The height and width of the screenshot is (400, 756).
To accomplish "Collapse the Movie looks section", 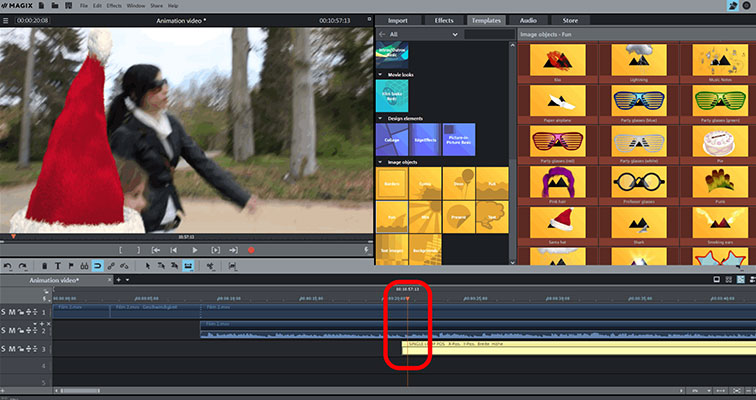I will (379, 74).
